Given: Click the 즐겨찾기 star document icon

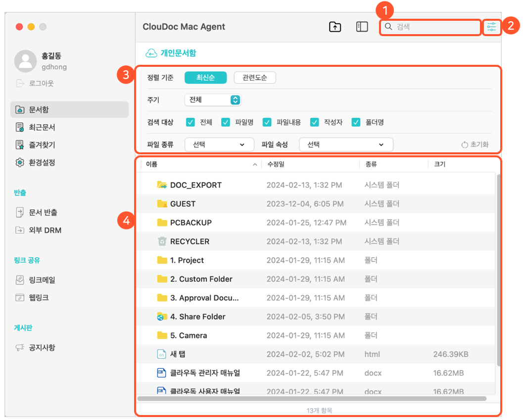Looking at the screenshot, I should pyautogui.click(x=20, y=145).
